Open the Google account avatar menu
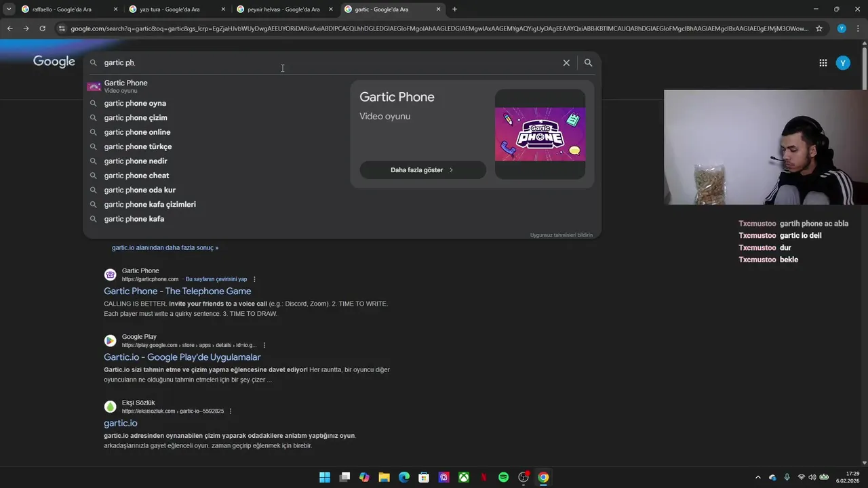 coord(842,63)
